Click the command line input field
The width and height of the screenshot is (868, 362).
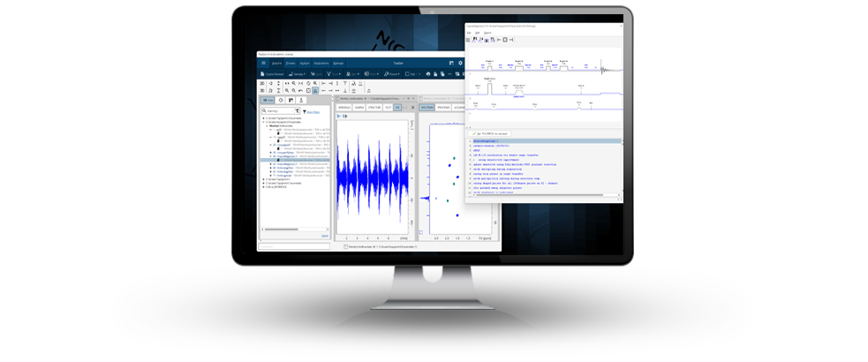(x=294, y=246)
